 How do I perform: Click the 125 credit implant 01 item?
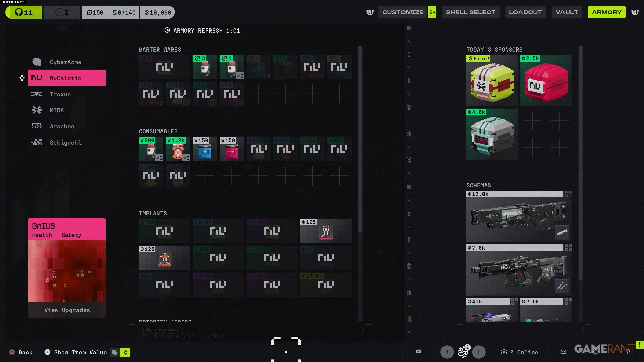[326, 231]
